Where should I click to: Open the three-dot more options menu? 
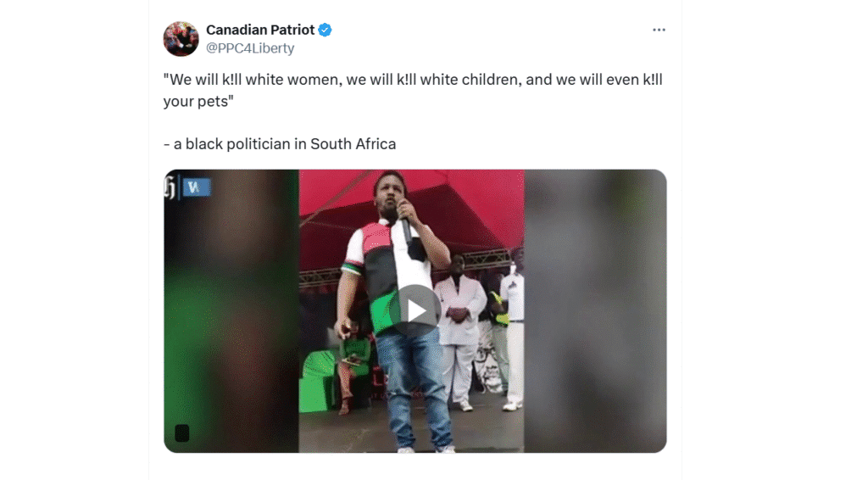pyautogui.click(x=659, y=30)
